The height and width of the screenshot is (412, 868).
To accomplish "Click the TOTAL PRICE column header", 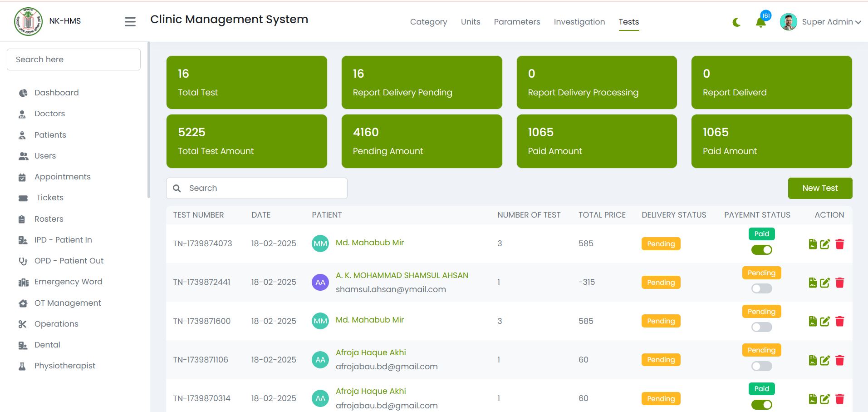I will [602, 215].
